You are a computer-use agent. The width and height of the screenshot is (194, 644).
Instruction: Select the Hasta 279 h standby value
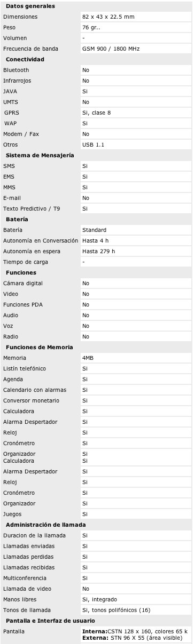[x=98, y=251]
